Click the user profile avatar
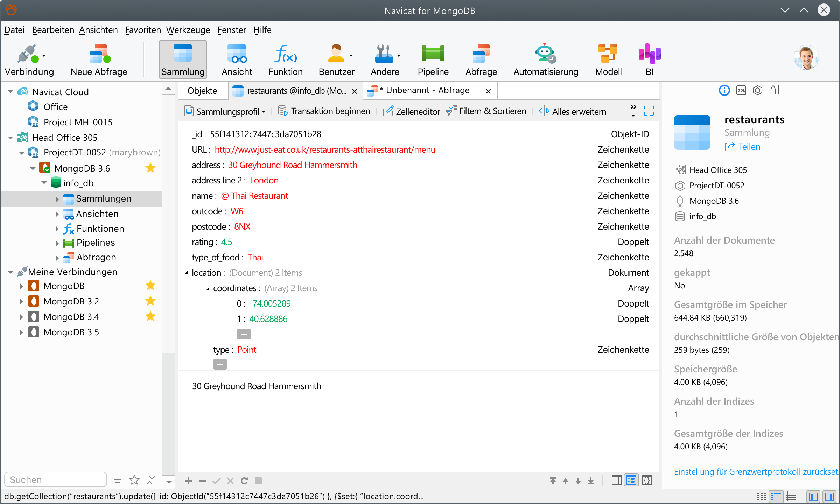 click(x=806, y=58)
